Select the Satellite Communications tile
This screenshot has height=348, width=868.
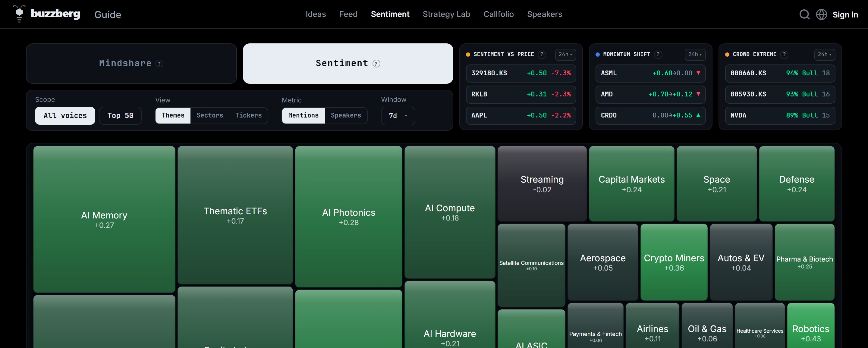point(531,265)
